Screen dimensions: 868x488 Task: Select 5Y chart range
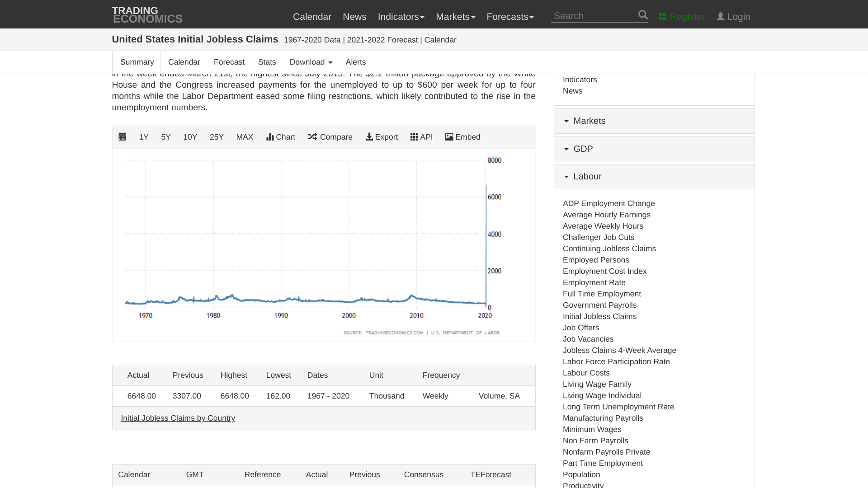tap(166, 137)
